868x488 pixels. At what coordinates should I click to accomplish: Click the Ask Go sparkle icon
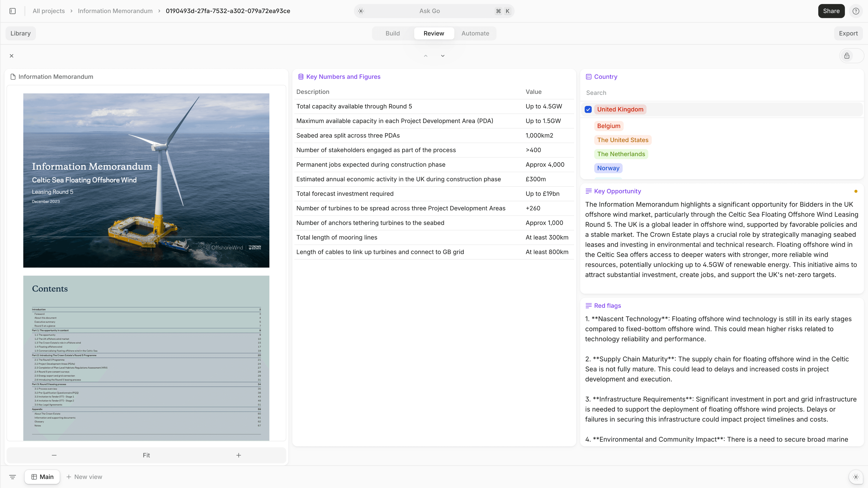[x=361, y=11]
